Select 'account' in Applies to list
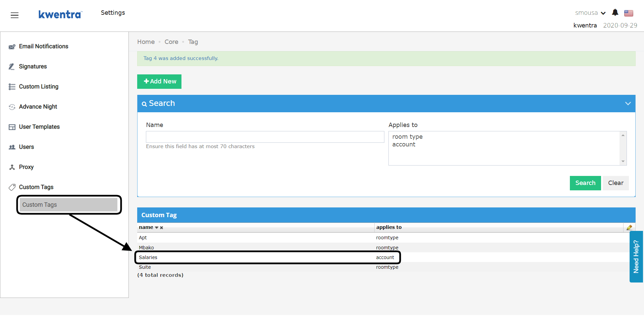Image resolution: width=644 pixels, height=316 pixels. pyautogui.click(x=404, y=144)
